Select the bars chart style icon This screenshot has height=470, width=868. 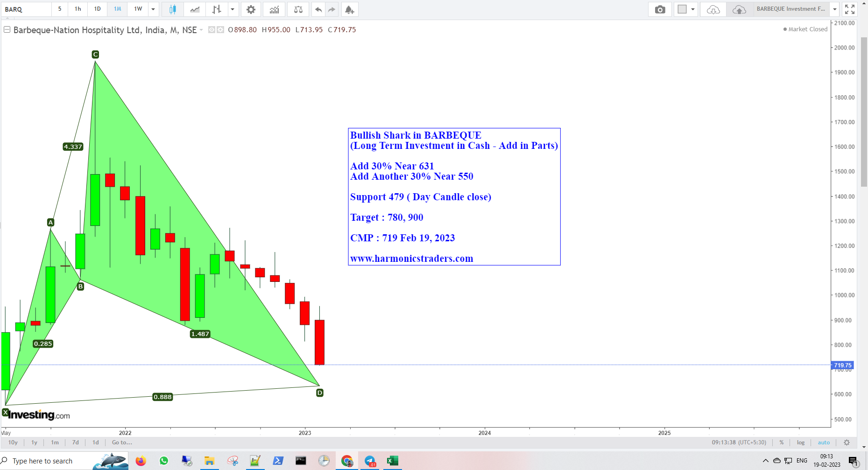[217, 9]
